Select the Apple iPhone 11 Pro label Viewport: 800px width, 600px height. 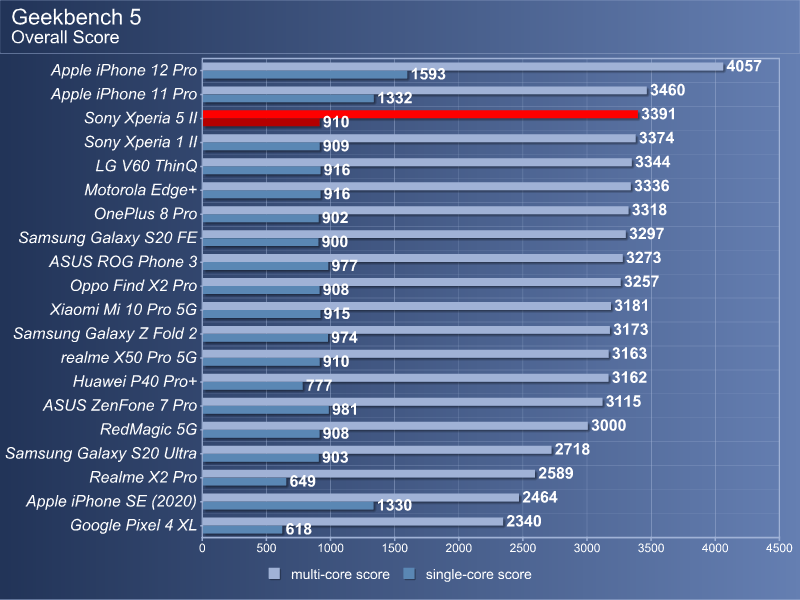124,94
